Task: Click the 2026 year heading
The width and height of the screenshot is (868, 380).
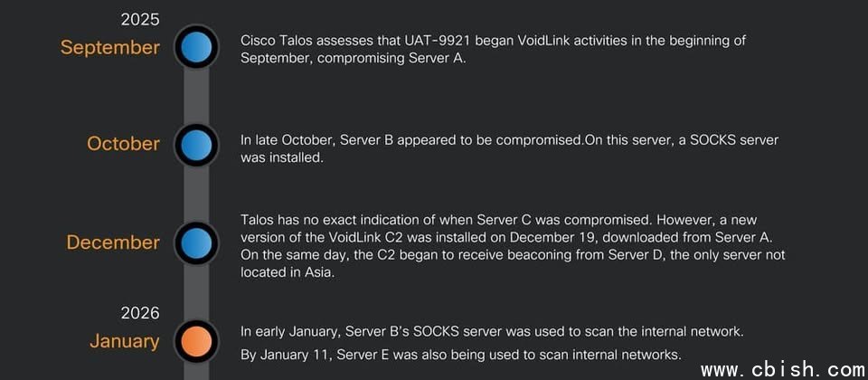Action: (x=139, y=313)
